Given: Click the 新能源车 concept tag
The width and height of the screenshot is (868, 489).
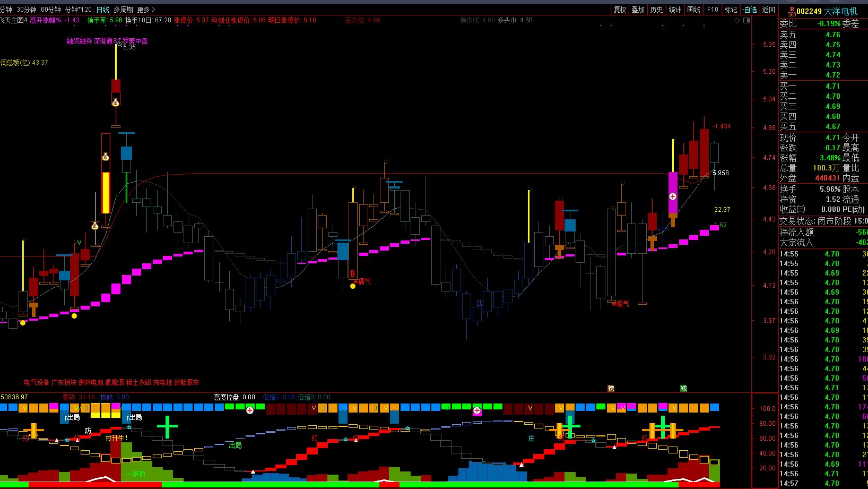Looking at the screenshot, I should pos(187,382).
